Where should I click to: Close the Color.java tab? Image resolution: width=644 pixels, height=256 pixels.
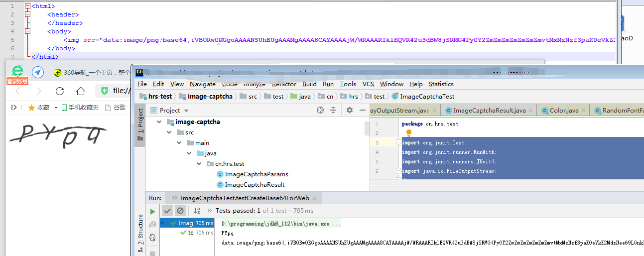[x=583, y=111]
